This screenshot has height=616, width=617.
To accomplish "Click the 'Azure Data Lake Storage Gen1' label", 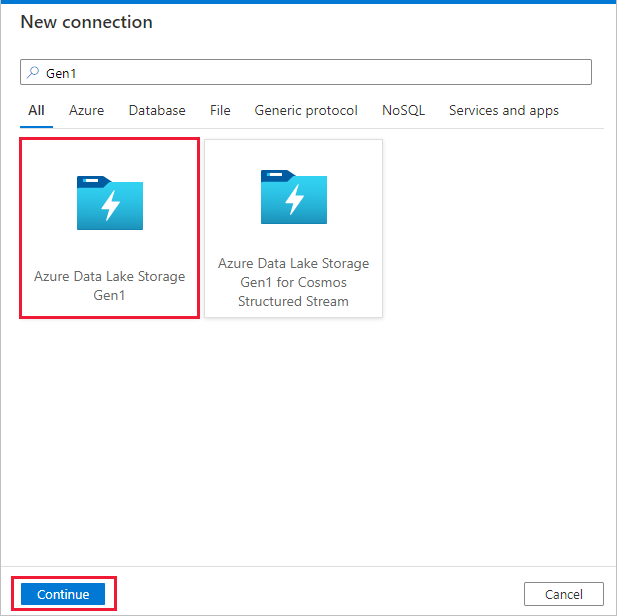I will tap(109, 286).
